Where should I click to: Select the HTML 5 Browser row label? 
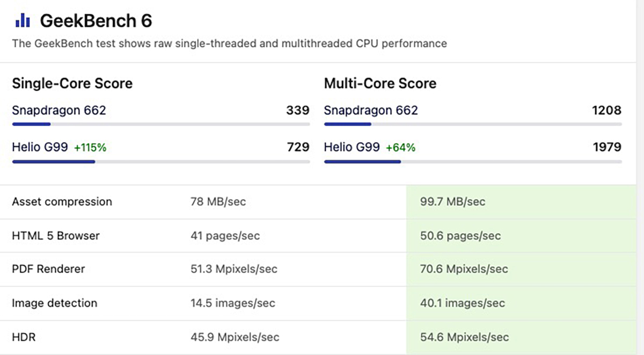pos(56,236)
